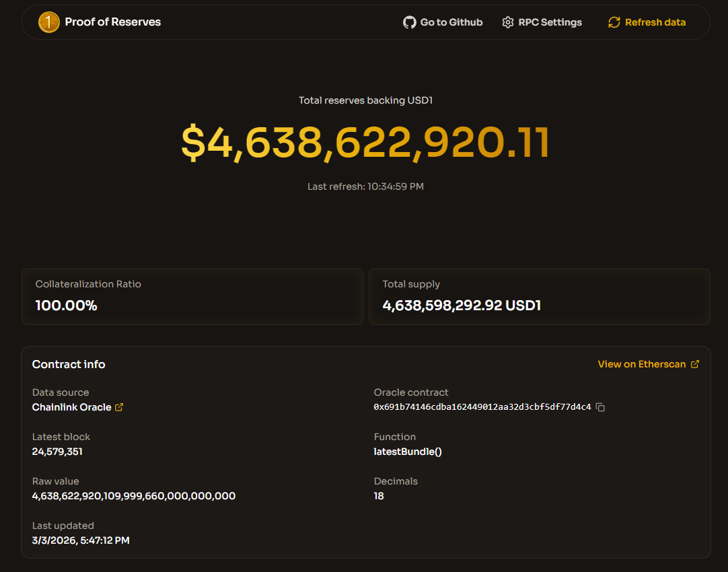
Task: Click the latestBundle() function name
Action: coord(408,452)
